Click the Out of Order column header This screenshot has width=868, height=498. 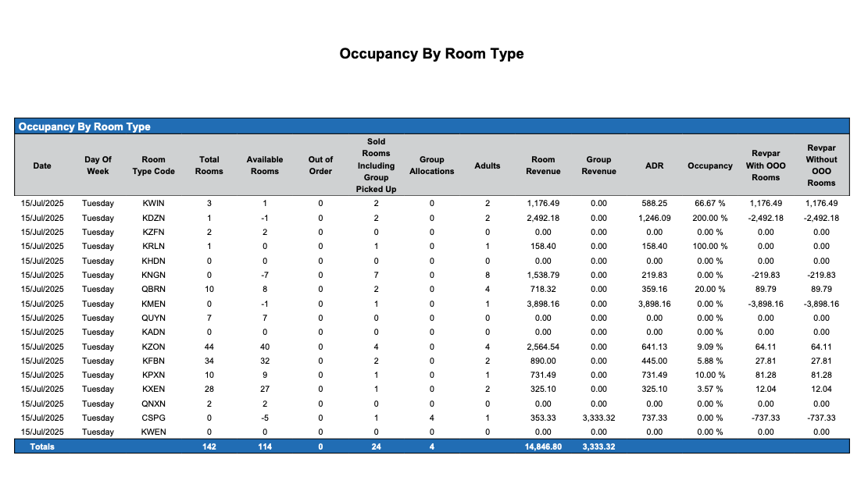320,165
